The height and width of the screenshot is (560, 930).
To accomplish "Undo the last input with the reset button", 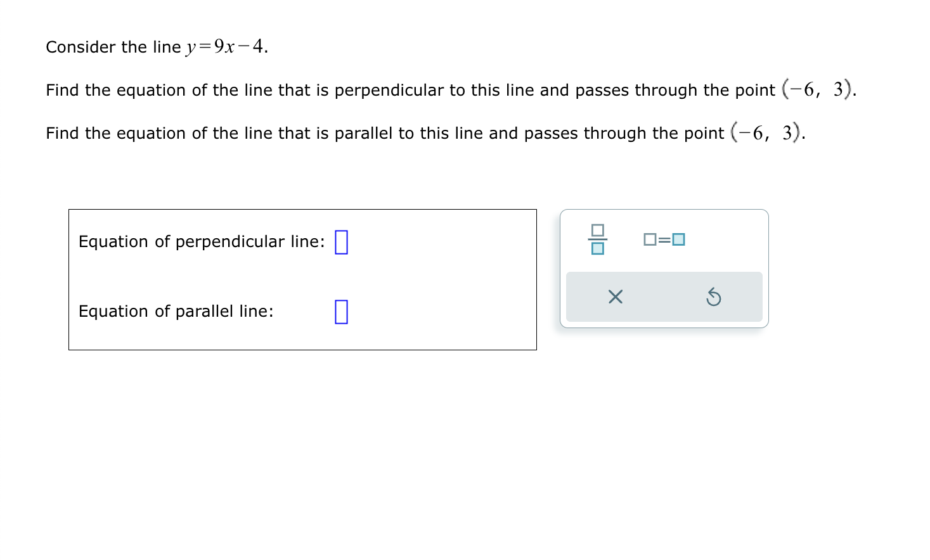I will (714, 296).
